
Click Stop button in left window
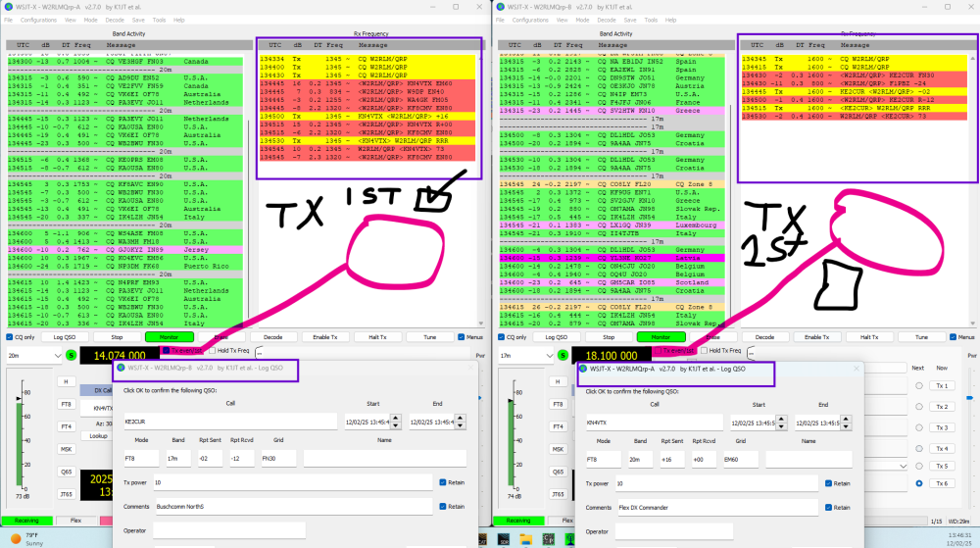coord(117,337)
